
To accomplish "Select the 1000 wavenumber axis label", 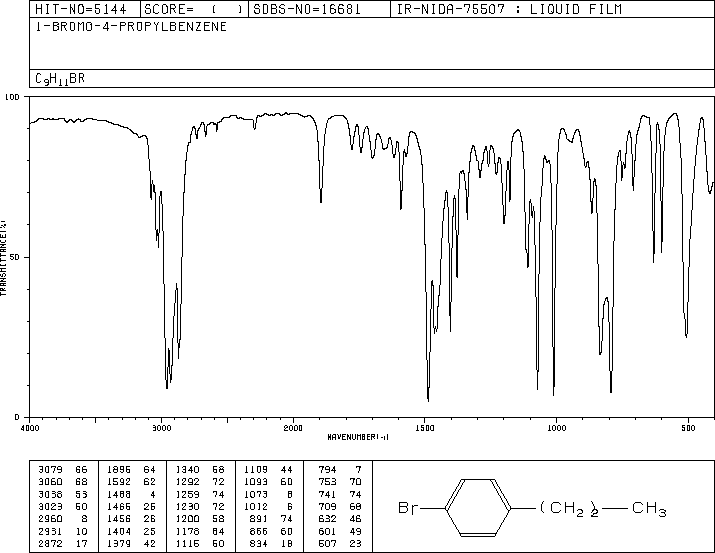I will (x=556, y=428).
